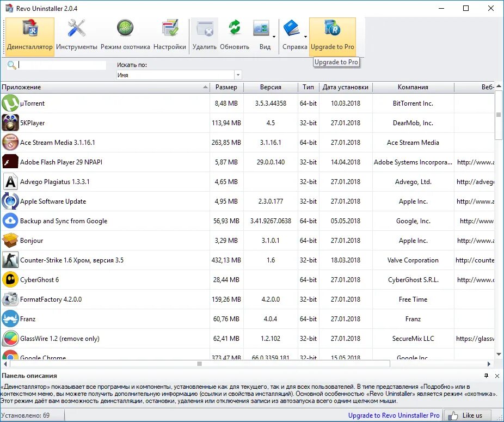The height and width of the screenshot is (422, 504).
Task: Sort by Тип column header
Action: pyautogui.click(x=308, y=87)
